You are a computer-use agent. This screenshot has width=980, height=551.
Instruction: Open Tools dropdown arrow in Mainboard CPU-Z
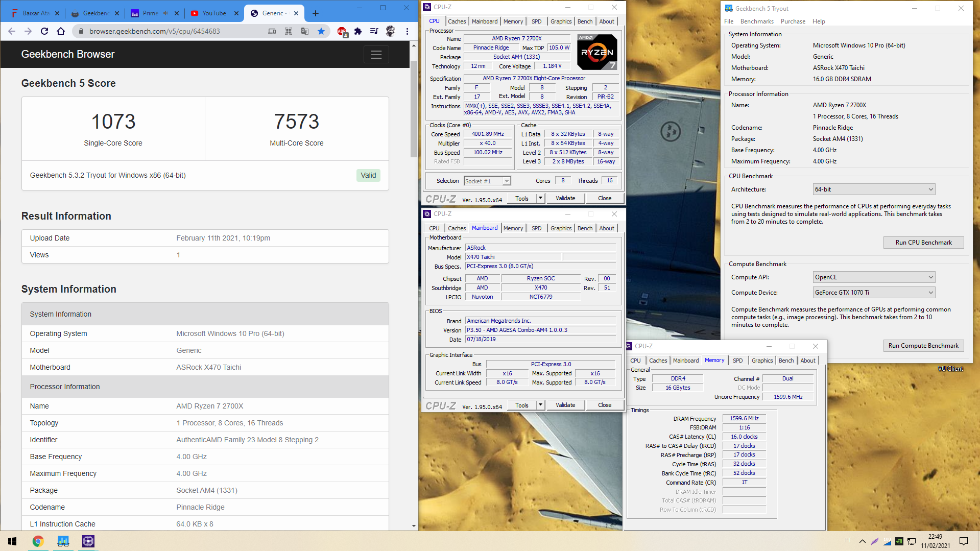click(540, 405)
